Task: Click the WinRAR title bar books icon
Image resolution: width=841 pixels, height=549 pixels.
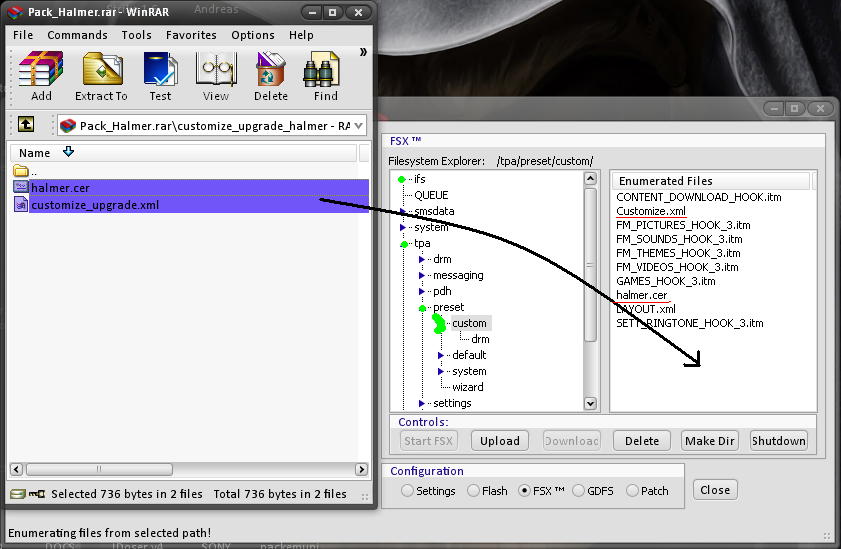Action: point(16,12)
